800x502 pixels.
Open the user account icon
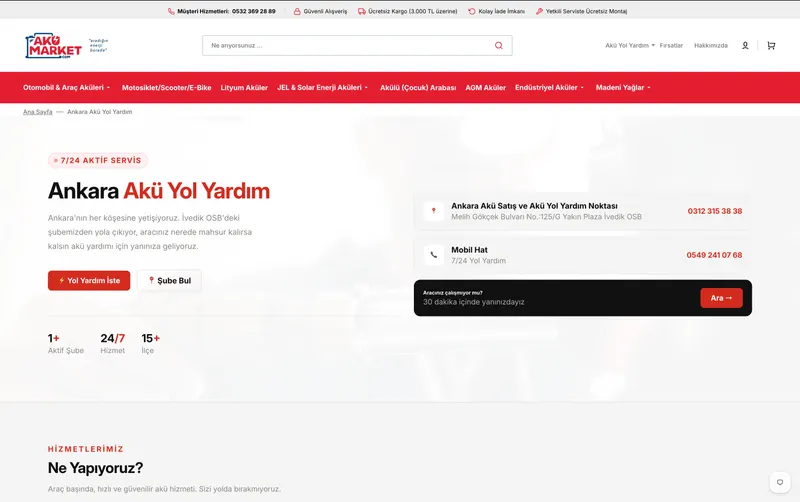[x=745, y=45]
